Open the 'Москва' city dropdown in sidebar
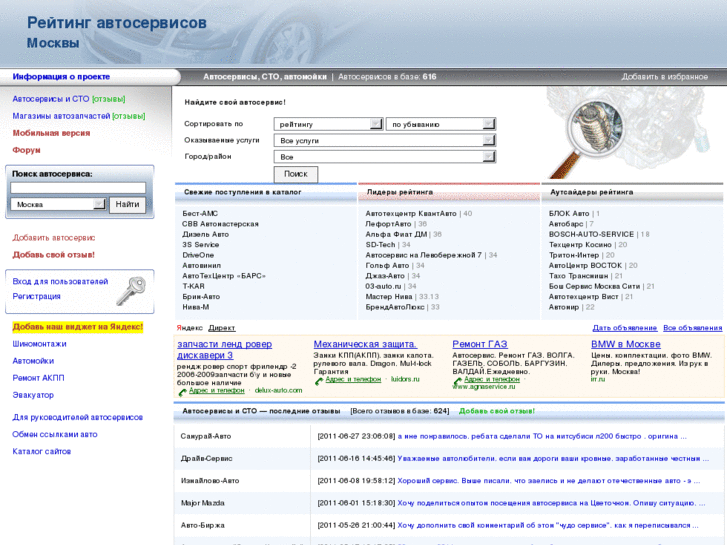 [x=58, y=204]
